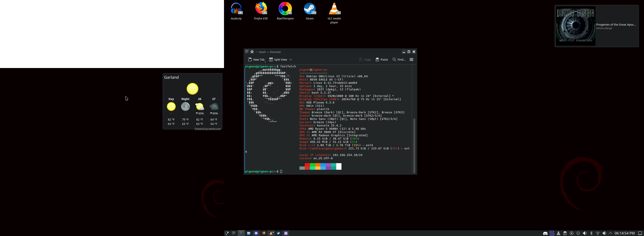Click the Kernel: Linux 6.12.73 line
The height and width of the screenshot is (236, 644).
point(328,83)
